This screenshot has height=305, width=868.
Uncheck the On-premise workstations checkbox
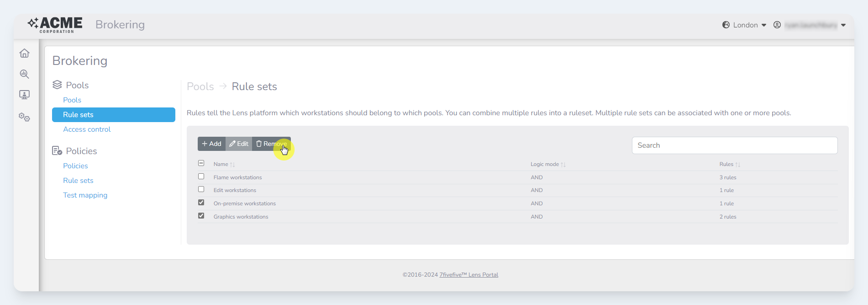point(201,203)
